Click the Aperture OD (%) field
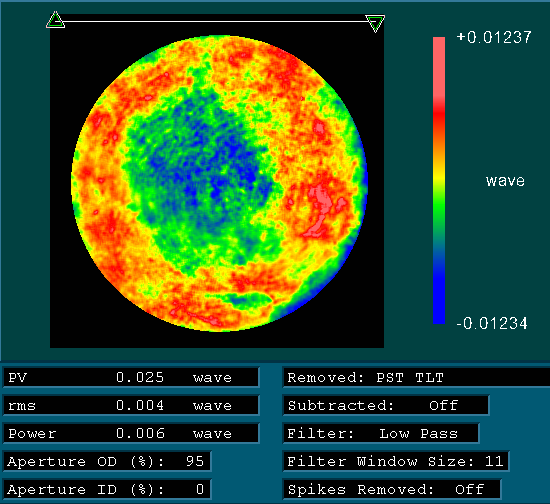Image resolution: width=550 pixels, height=504 pixels. coord(107,461)
